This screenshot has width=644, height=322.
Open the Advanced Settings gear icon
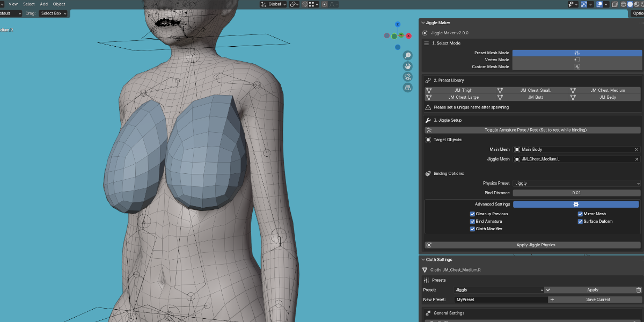(576, 204)
